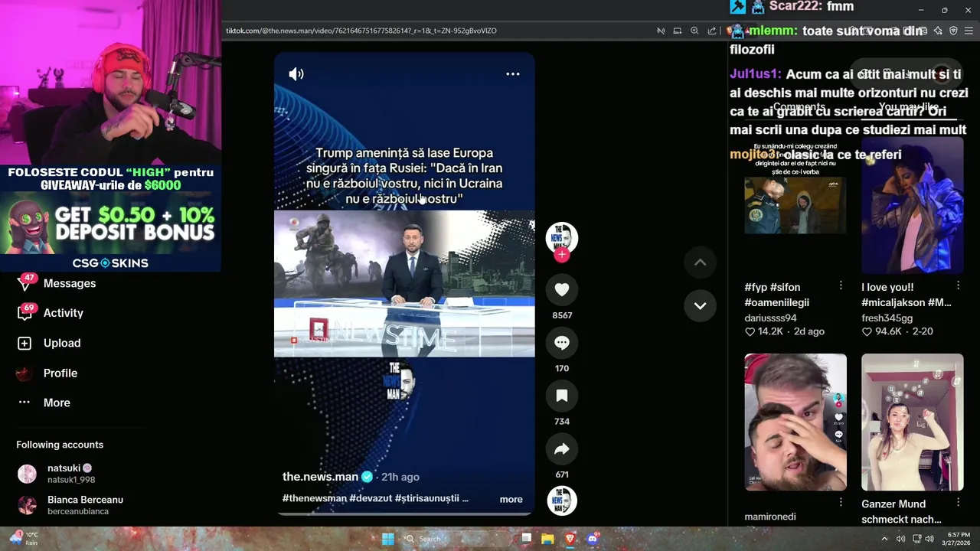Switch to the Comments tab
Screen dimensions: 980x551
(799, 107)
